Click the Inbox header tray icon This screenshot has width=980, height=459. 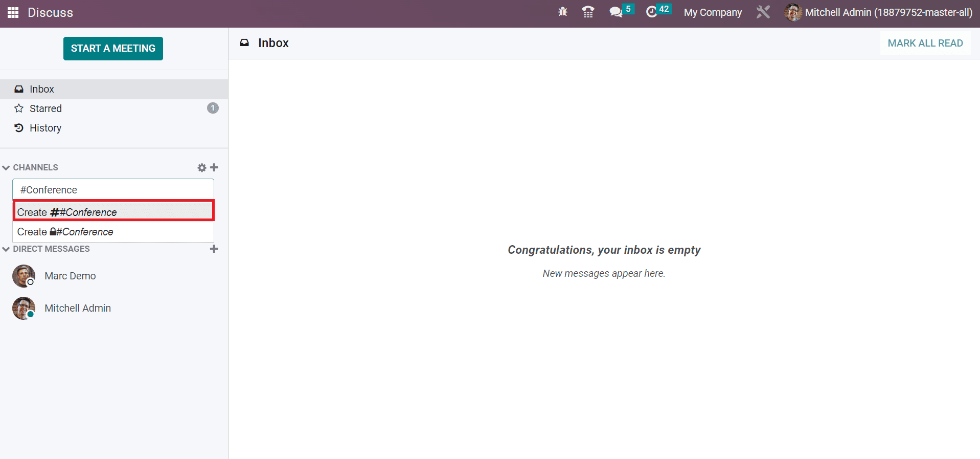click(x=244, y=43)
